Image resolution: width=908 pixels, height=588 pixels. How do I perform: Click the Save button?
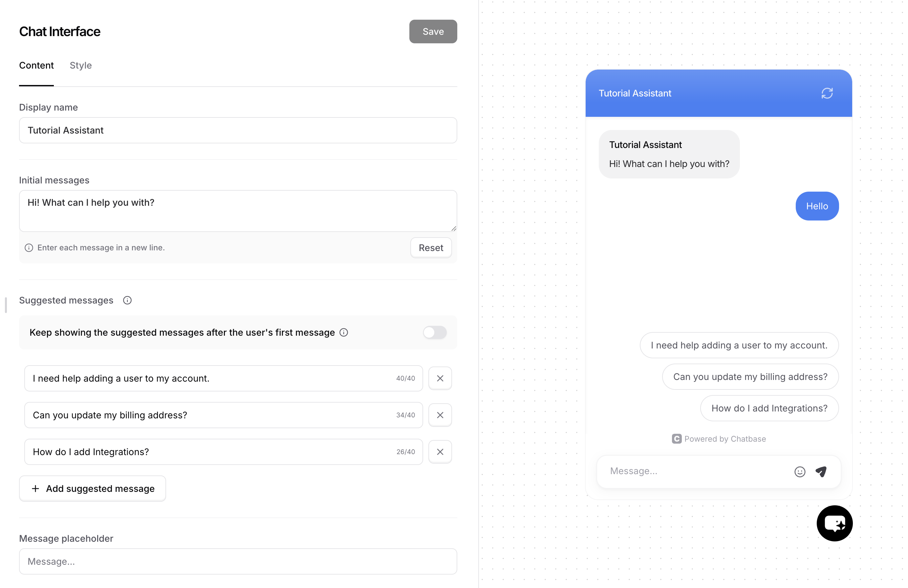(433, 31)
